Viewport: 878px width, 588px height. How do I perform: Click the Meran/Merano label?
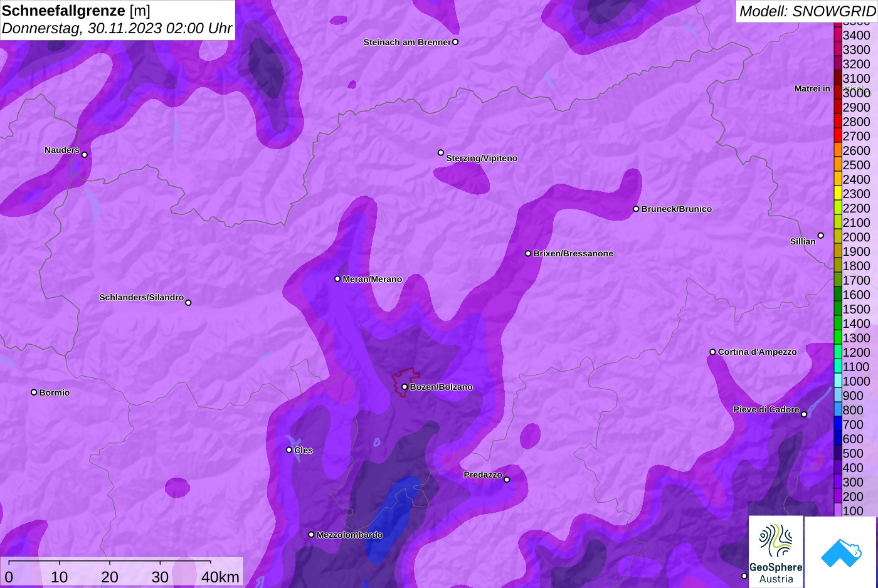[372, 279]
